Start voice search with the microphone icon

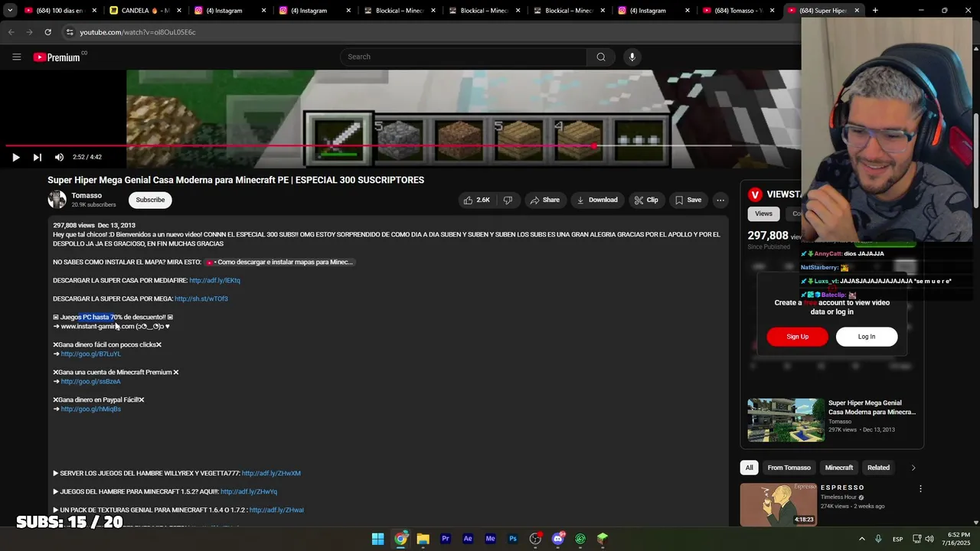632,57
